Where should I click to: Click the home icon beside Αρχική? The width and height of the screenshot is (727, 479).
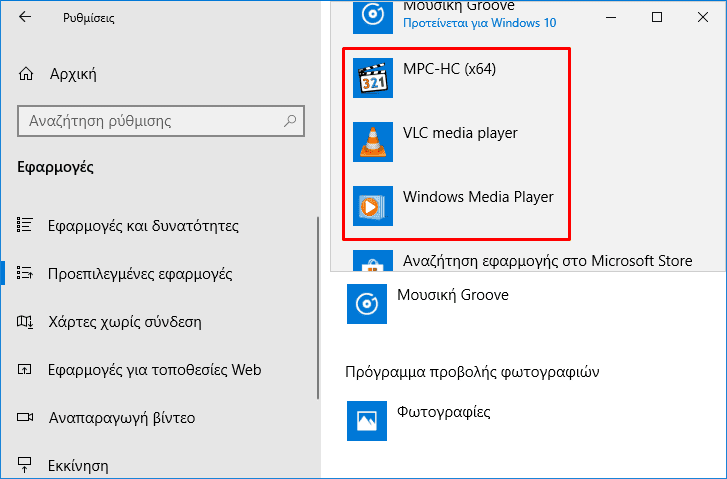coord(26,74)
